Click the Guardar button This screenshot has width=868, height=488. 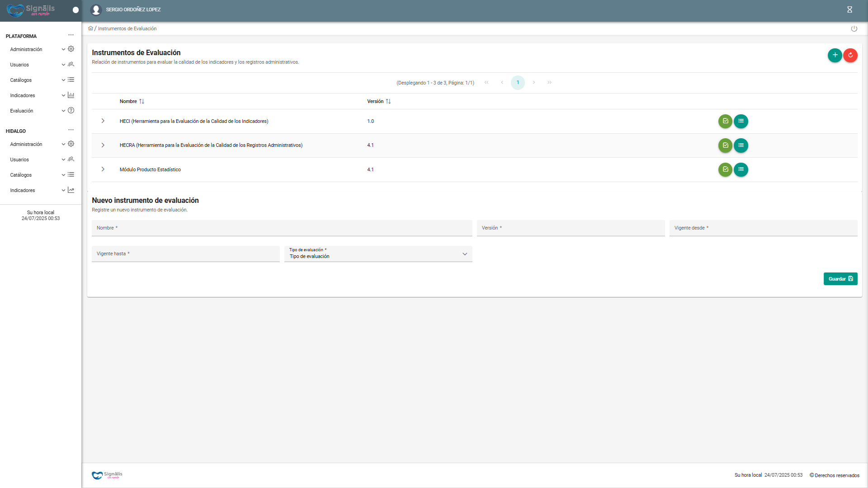(840, 279)
